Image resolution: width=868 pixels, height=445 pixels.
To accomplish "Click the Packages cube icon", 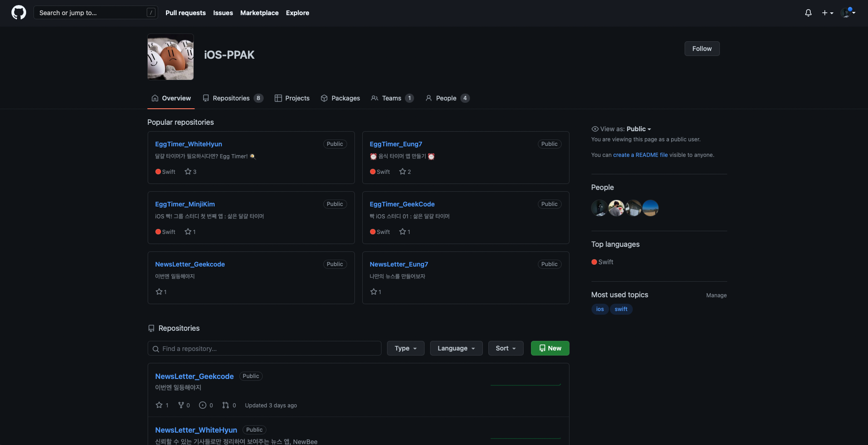I will pos(324,98).
